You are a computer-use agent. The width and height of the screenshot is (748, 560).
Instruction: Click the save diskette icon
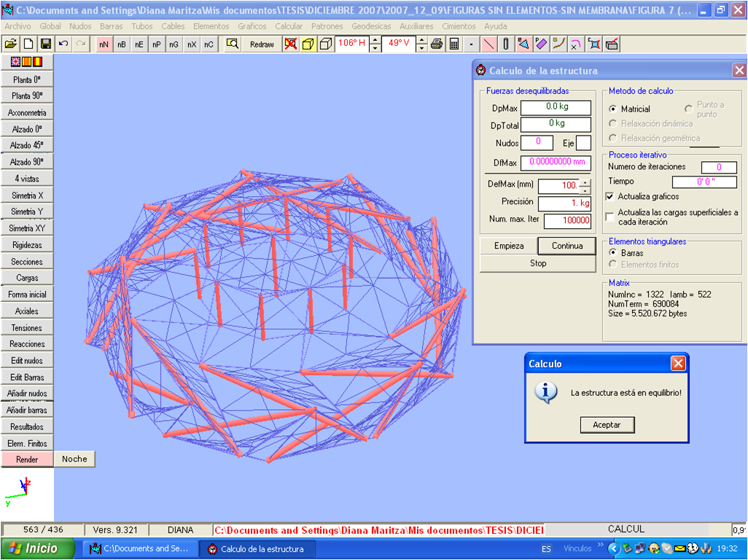click(x=46, y=44)
